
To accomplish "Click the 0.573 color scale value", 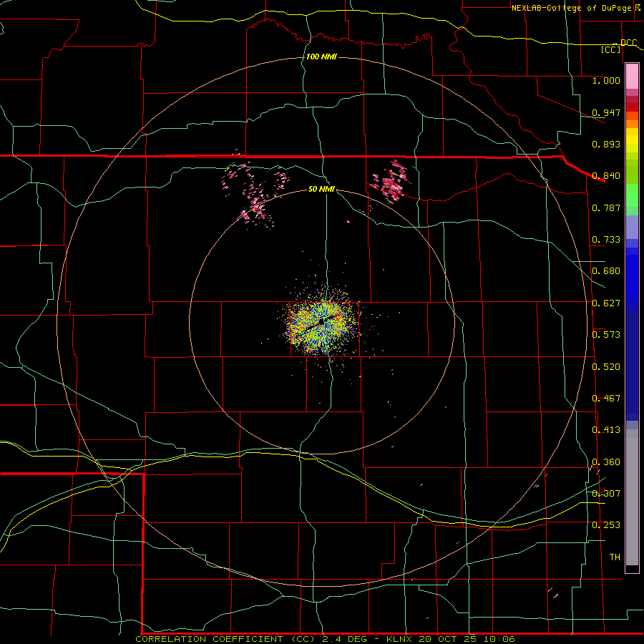I will coord(606,335).
